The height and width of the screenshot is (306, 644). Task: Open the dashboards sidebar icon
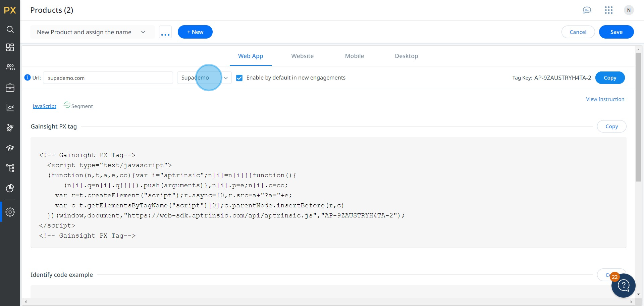[x=10, y=47]
